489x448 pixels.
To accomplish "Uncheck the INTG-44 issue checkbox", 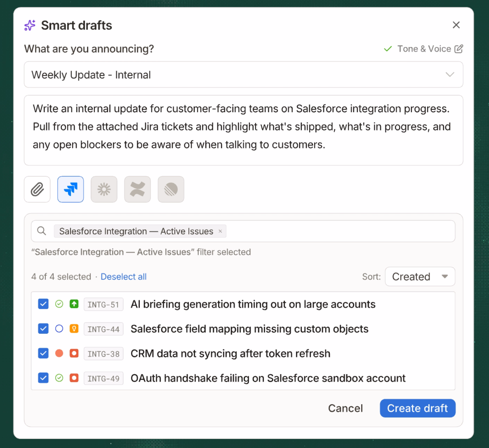I will coord(43,329).
